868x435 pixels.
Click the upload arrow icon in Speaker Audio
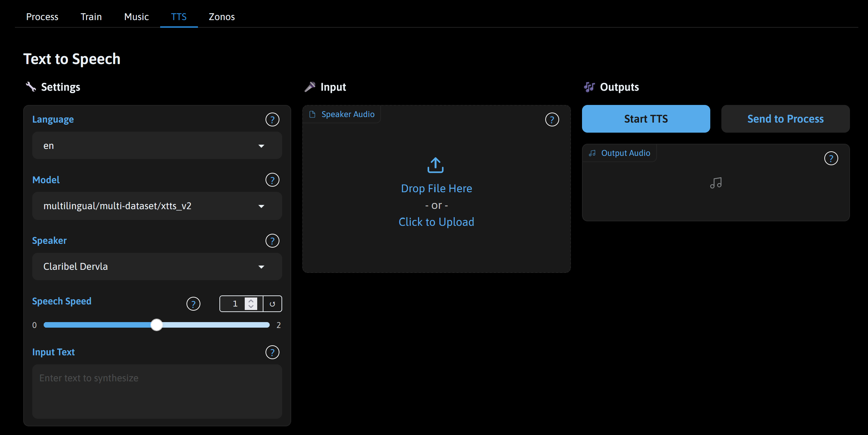click(x=436, y=165)
